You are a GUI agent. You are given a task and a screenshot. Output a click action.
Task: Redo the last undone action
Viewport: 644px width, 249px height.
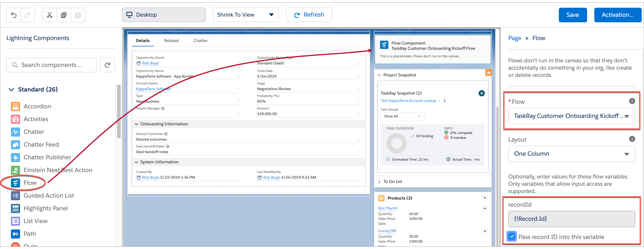tap(28, 15)
